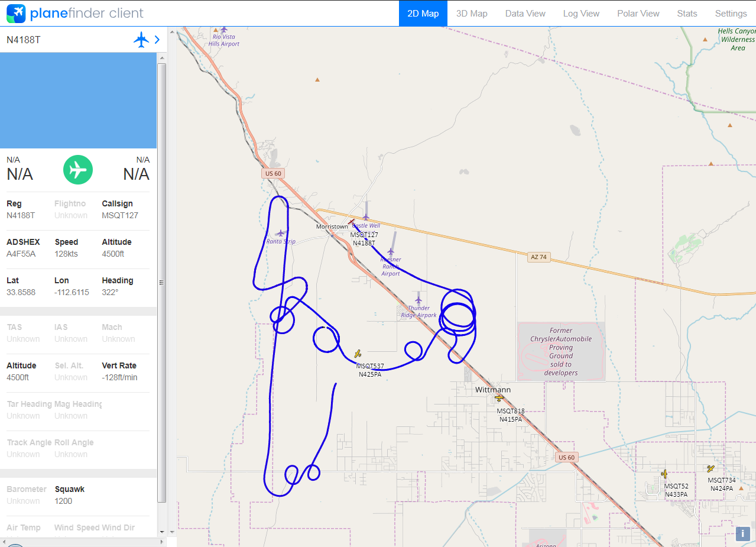Image resolution: width=756 pixels, height=547 pixels.
Task: Click the Hells Canyon Wilderness Area label
Action: tap(737, 40)
